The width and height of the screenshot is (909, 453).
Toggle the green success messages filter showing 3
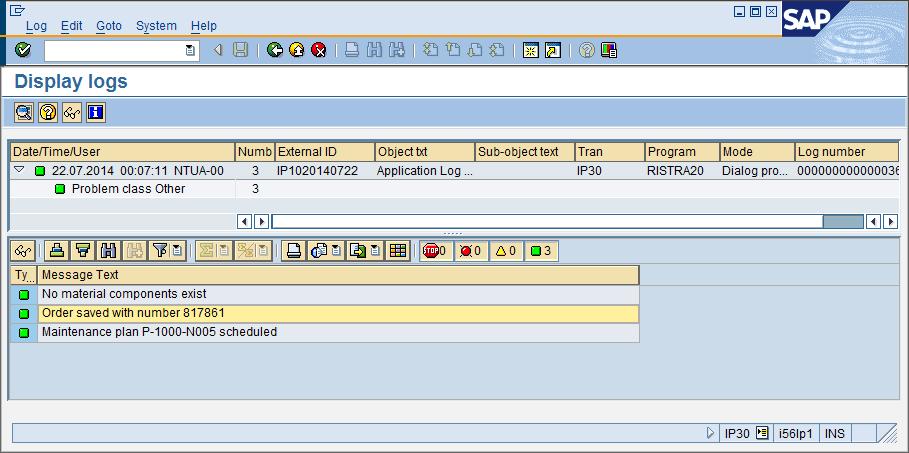[541, 251]
